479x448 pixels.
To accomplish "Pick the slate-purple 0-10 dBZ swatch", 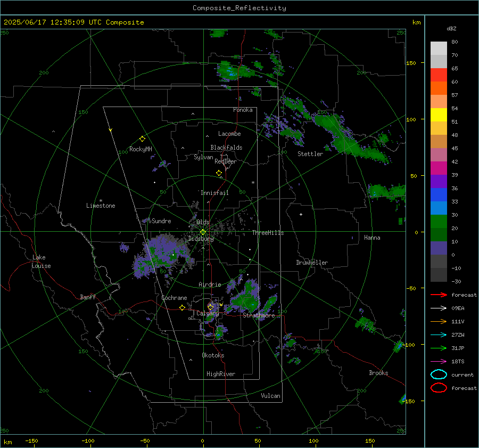I will tap(439, 248).
